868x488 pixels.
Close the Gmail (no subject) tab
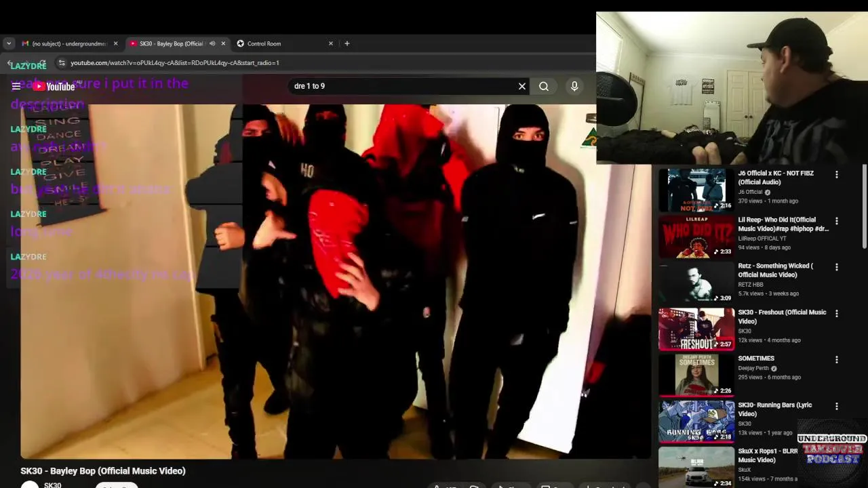(x=115, y=43)
